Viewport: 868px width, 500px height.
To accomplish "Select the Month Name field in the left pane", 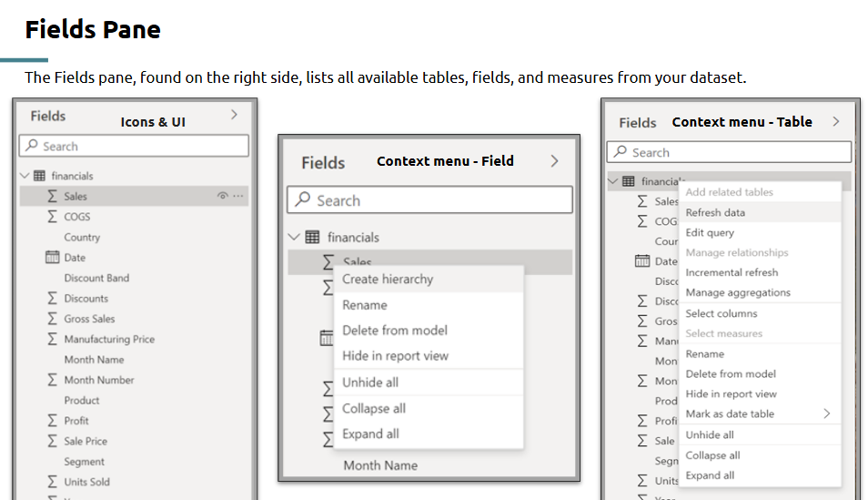I will tap(94, 359).
